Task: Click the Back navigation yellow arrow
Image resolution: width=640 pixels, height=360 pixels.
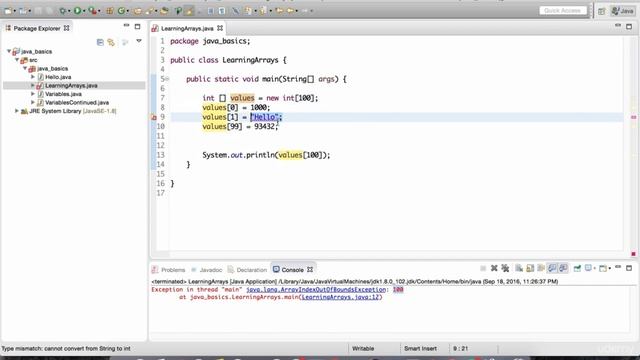Action: click(290, 11)
